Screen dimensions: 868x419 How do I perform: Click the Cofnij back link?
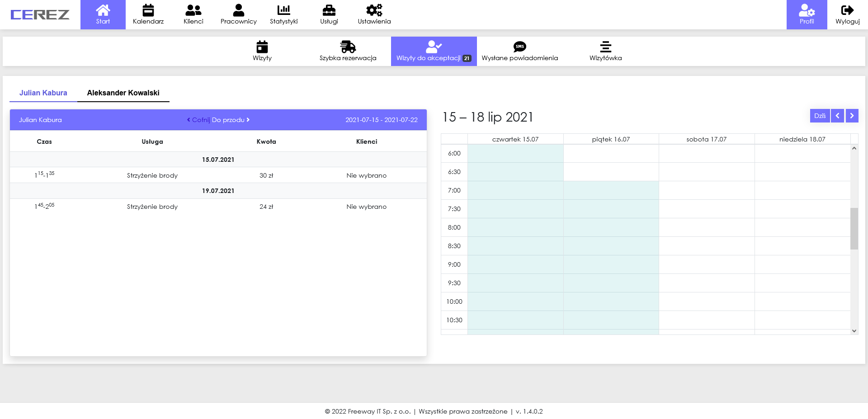coord(199,120)
